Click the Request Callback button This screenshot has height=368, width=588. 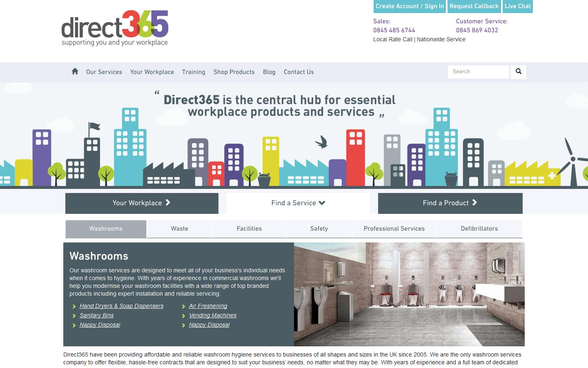[x=474, y=6]
